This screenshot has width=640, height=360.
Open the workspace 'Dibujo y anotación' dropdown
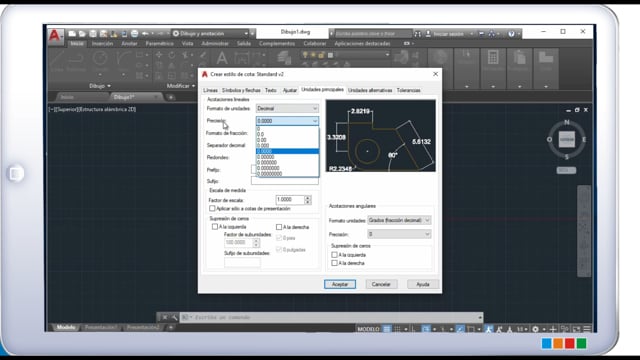click(x=211, y=33)
